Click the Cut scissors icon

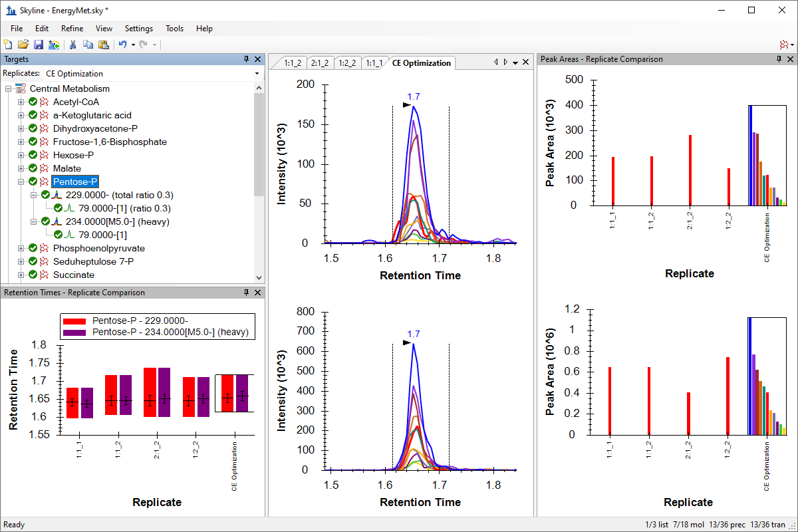(x=73, y=45)
